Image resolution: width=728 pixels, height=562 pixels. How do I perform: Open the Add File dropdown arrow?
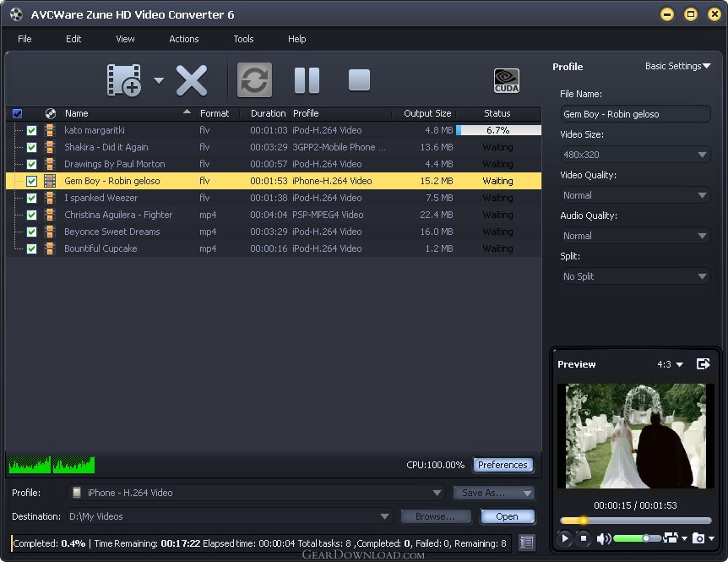(159, 81)
